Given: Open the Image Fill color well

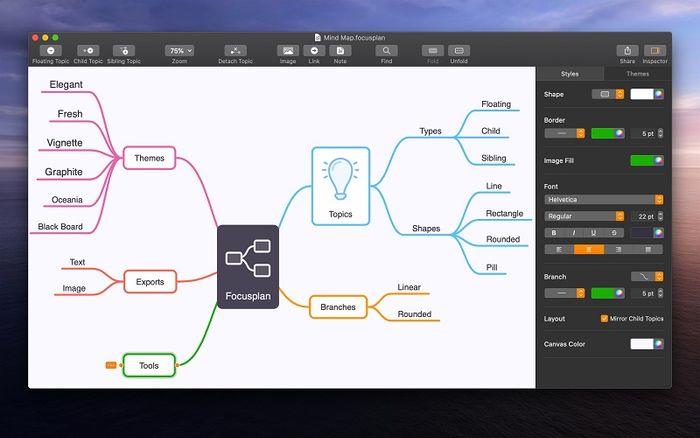Looking at the screenshot, I should (x=647, y=160).
